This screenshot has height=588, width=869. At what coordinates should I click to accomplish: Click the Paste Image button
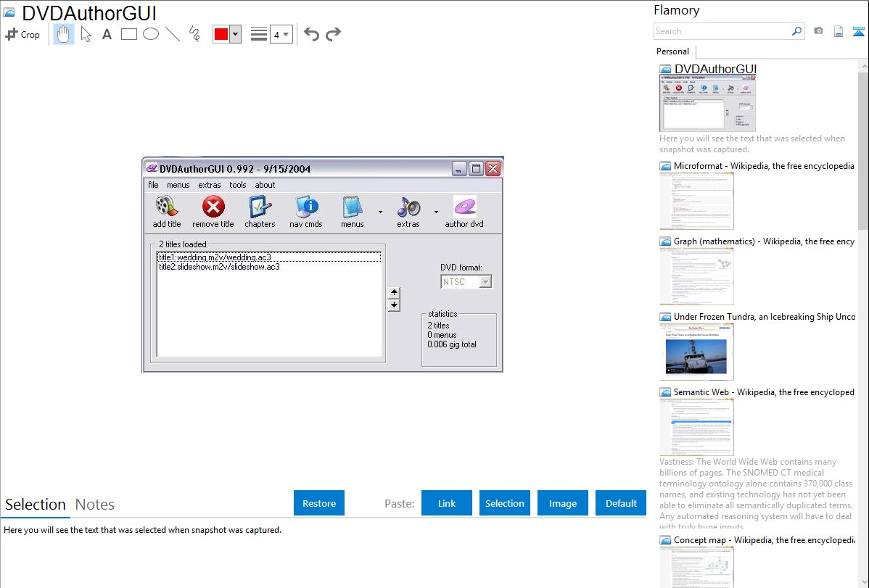point(563,503)
